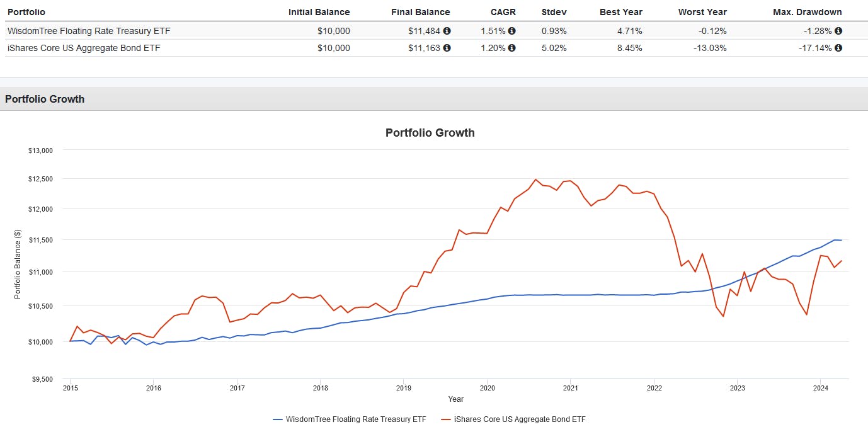Click iShares Core US Aggregate Bond ETF row
The image size is (868, 427).
84,48
